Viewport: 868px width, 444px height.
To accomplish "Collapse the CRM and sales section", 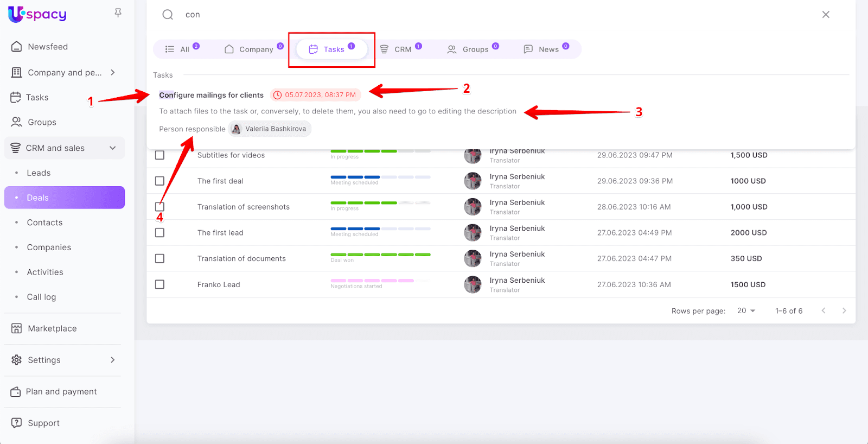I will tap(113, 148).
